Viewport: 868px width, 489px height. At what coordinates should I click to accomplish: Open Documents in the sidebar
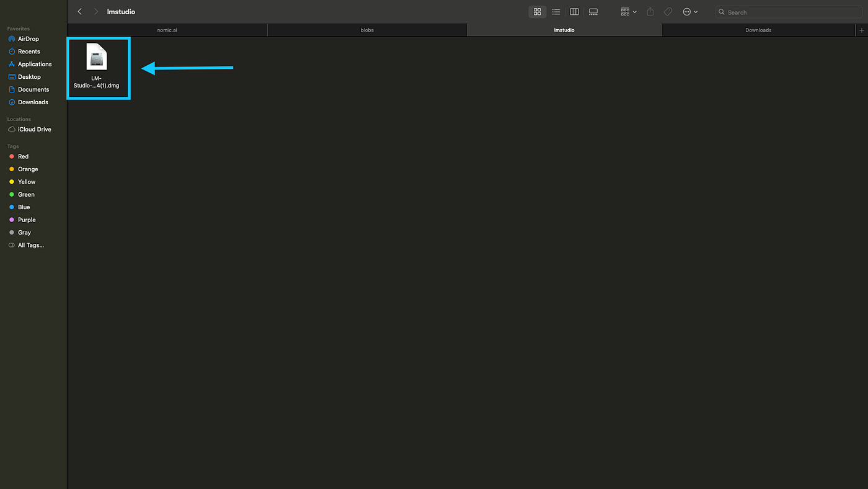tap(33, 89)
